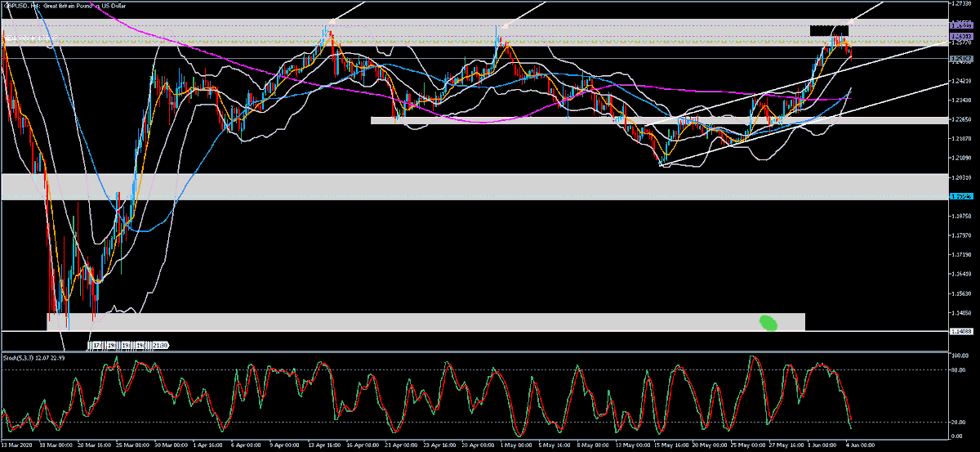Click the 13 Mar 2020 date label
This screenshot has width=980, height=452.
tap(17, 445)
